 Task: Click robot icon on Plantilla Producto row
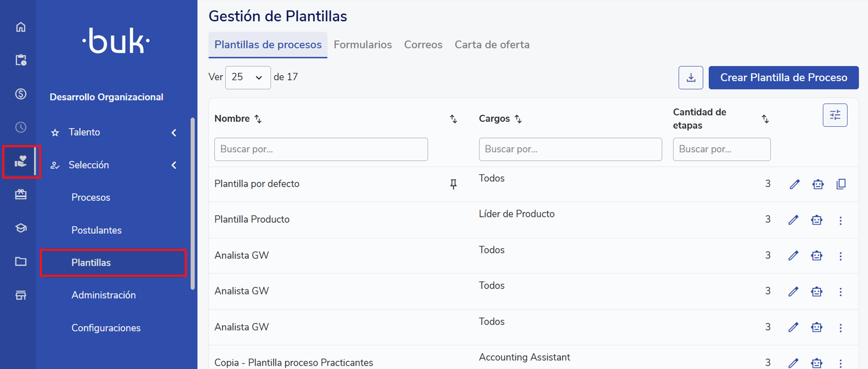(817, 220)
